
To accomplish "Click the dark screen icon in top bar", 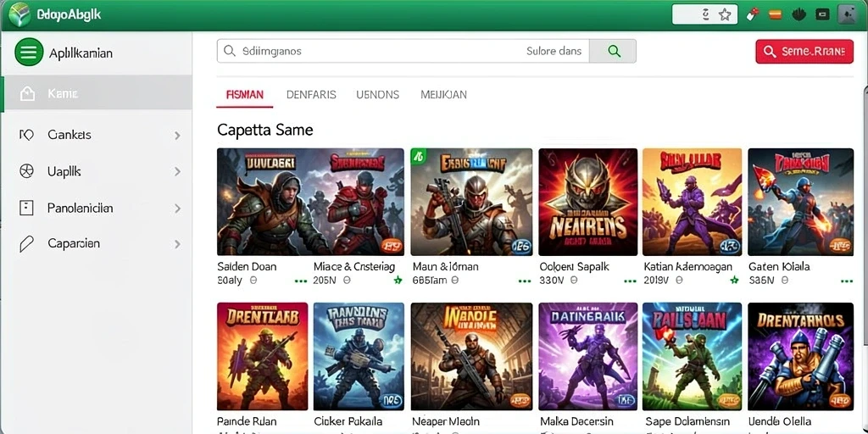I will tap(823, 15).
